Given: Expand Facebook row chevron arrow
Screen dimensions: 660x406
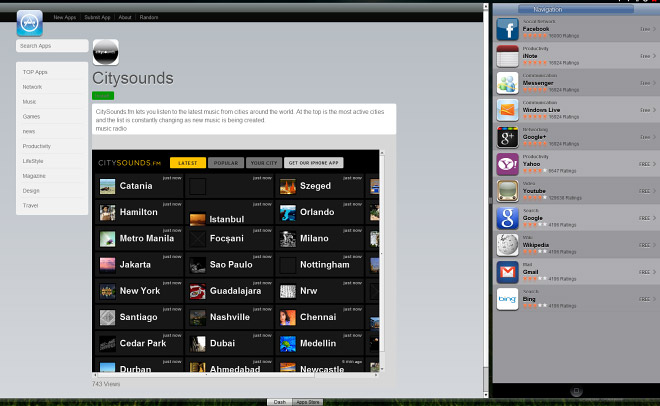Looking at the screenshot, I should (654, 29).
